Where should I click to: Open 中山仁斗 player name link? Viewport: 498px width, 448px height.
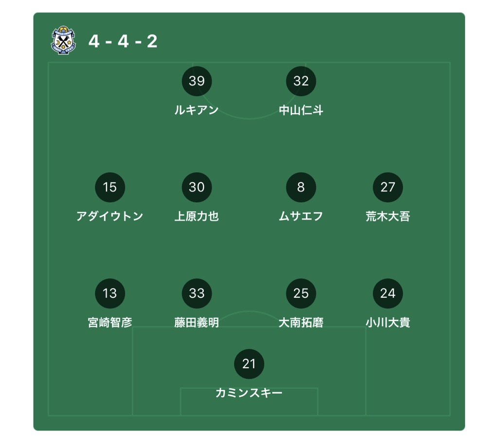pos(301,110)
